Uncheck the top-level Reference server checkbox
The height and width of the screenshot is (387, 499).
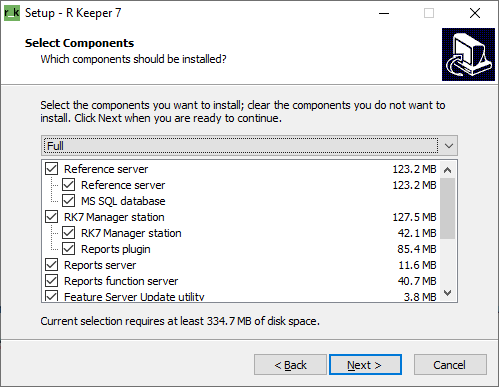pyautogui.click(x=51, y=169)
